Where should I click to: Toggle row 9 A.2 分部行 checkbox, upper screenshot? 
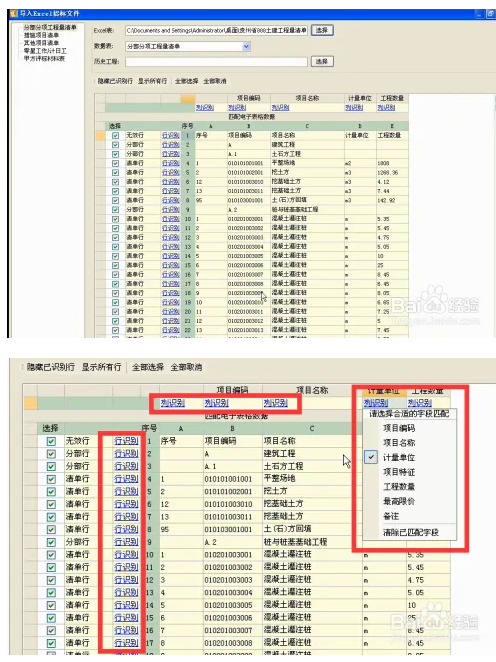point(115,210)
